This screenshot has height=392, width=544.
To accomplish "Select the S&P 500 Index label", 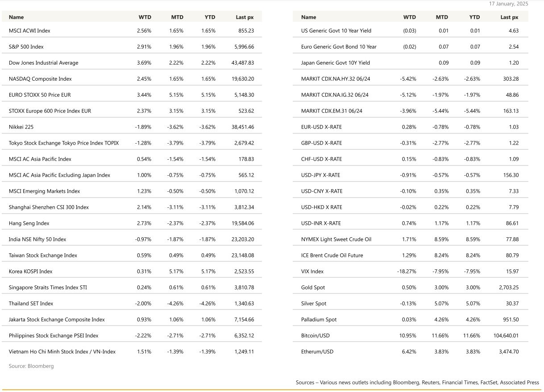I will tap(26, 47).
